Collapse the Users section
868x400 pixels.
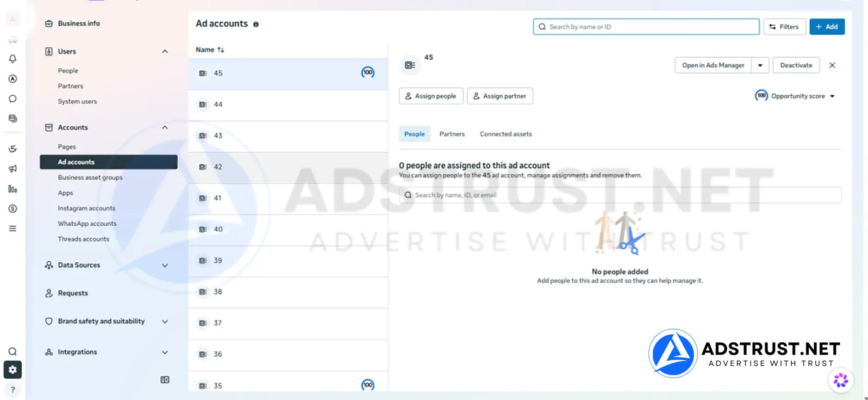coord(165,51)
